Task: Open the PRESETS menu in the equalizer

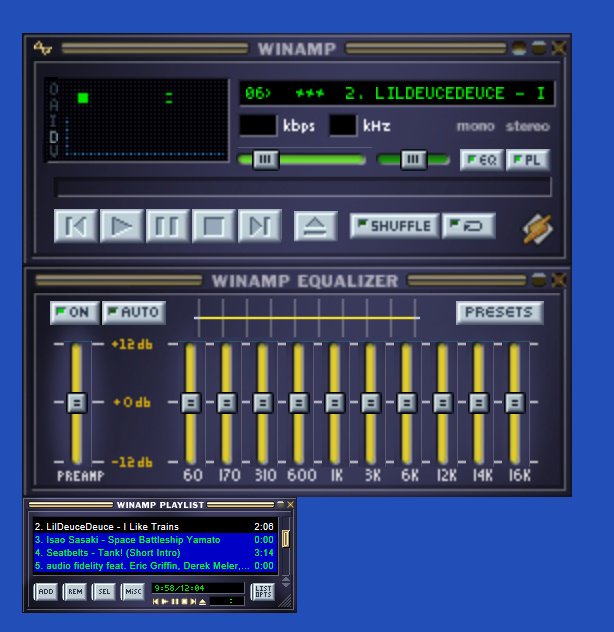Action: tap(500, 312)
